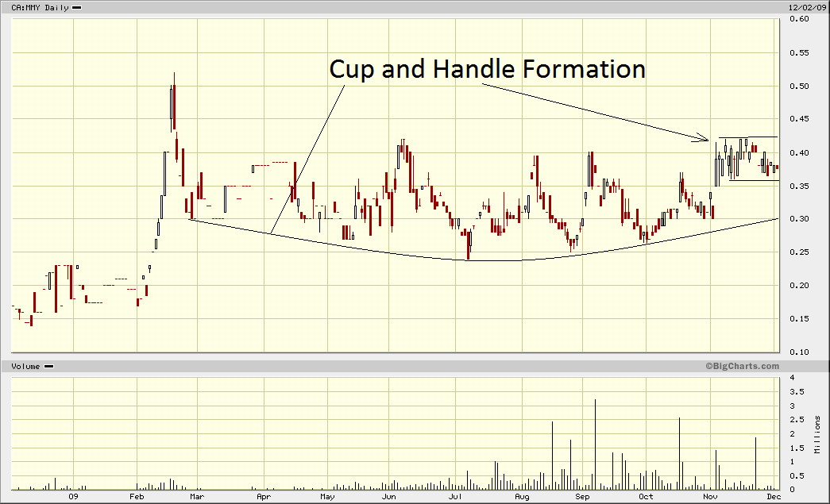Screen dimensions: 830x504
Task: Click the CA:MMY Daily chart title
Action: (x=37, y=7)
